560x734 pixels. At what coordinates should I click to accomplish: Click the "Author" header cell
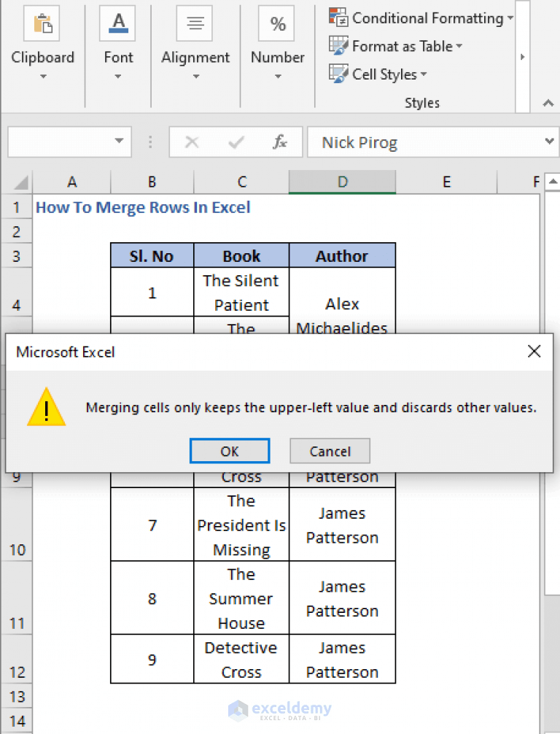point(343,255)
